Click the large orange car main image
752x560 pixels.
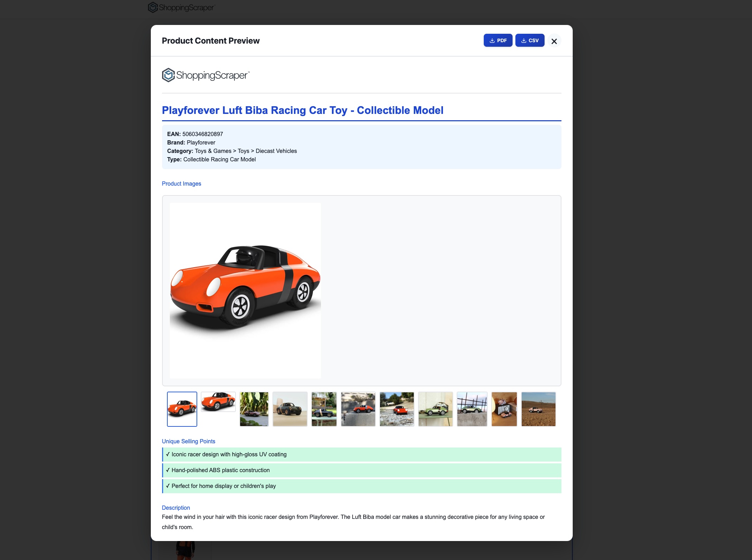(x=245, y=290)
